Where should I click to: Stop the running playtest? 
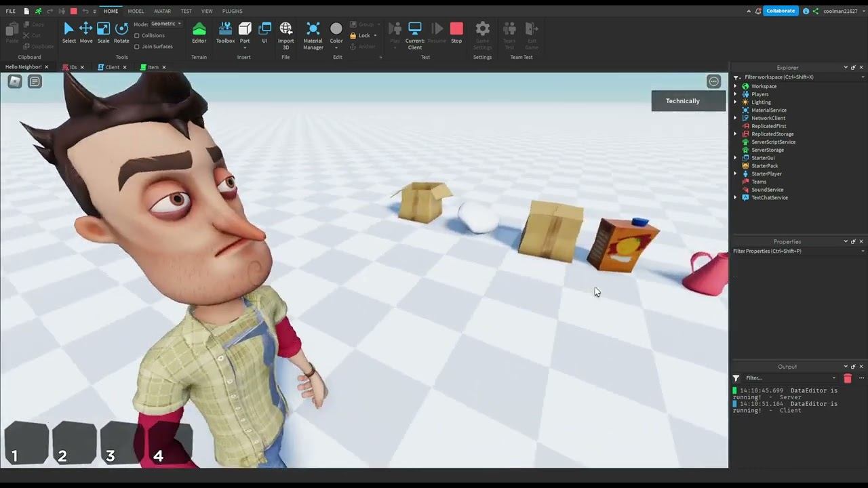click(x=456, y=33)
